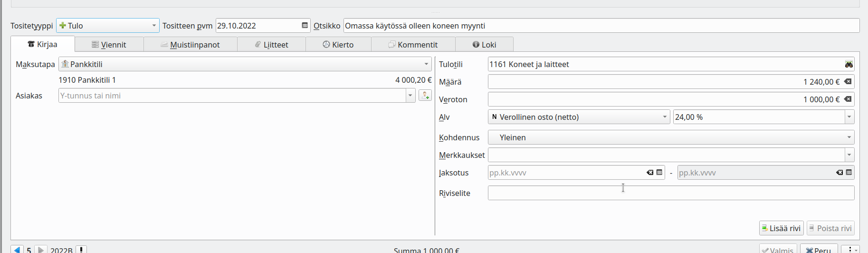This screenshot has height=253, width=868.
Task: Open the Liitteet tab
Action: 271,44
